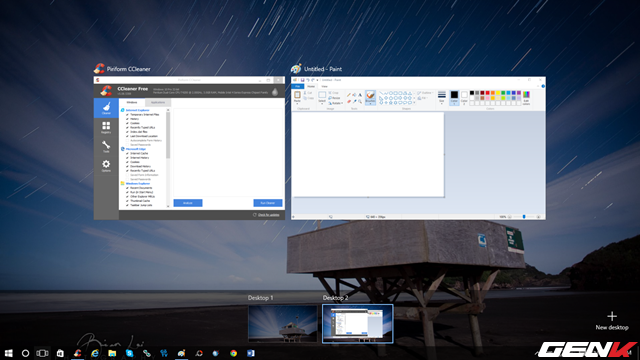This screenshot has height=360, width=640.
Task: Pick the red swatch in Paint palette
Action: [487, 93]
